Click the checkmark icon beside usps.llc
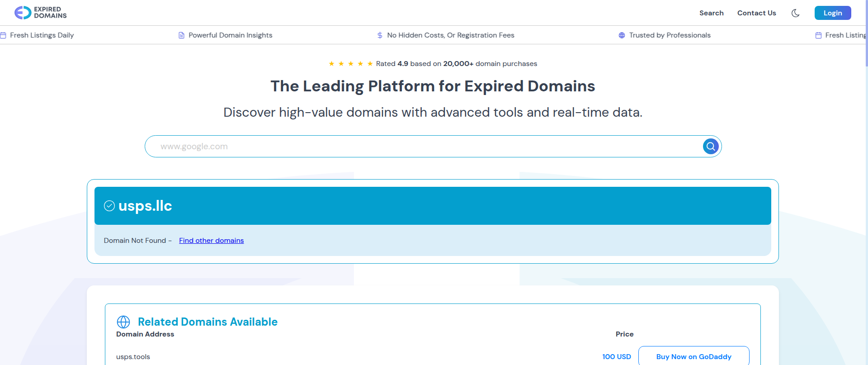This screenshot has height=365, width=868. point(109,206)
